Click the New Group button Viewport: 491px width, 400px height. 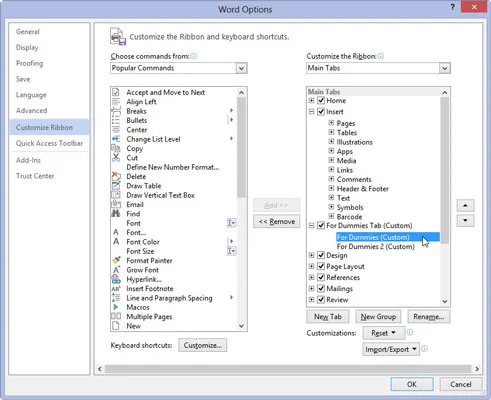pos(378,317)
